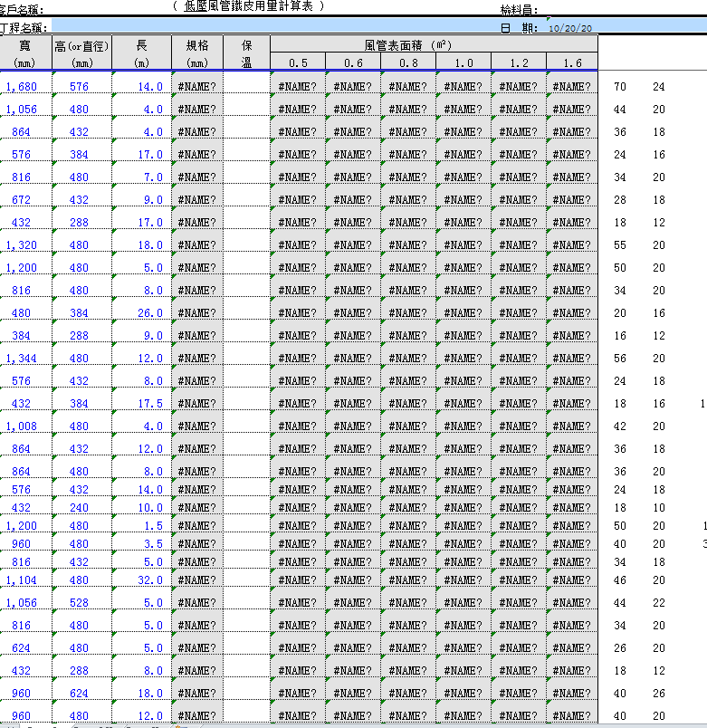Click the 日期 label
Screen dimensions: 707x728
519,28
